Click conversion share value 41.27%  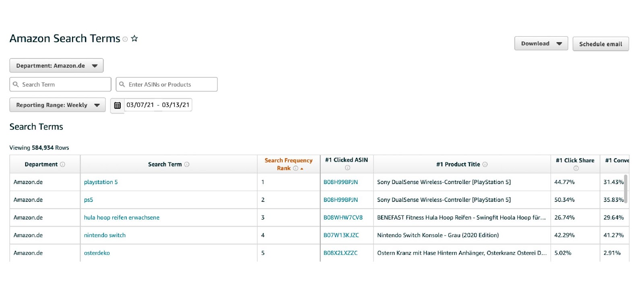pyautogui.click(x=613, y=235)
